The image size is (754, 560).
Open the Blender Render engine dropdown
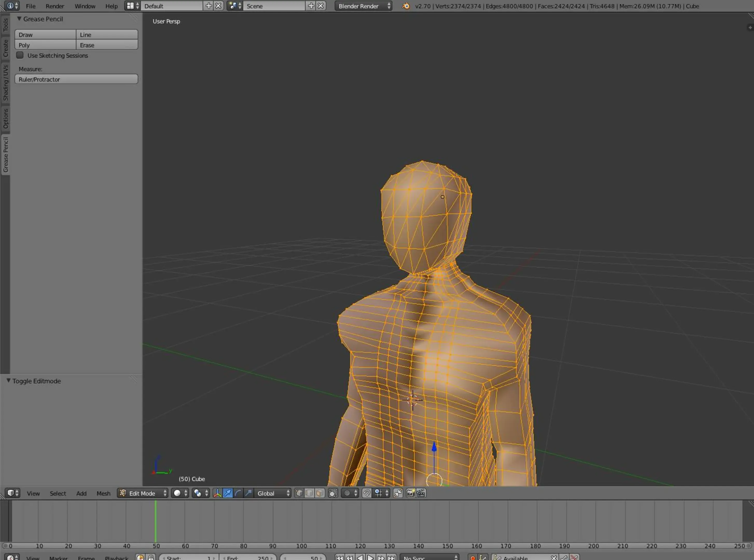pos(363,6)
